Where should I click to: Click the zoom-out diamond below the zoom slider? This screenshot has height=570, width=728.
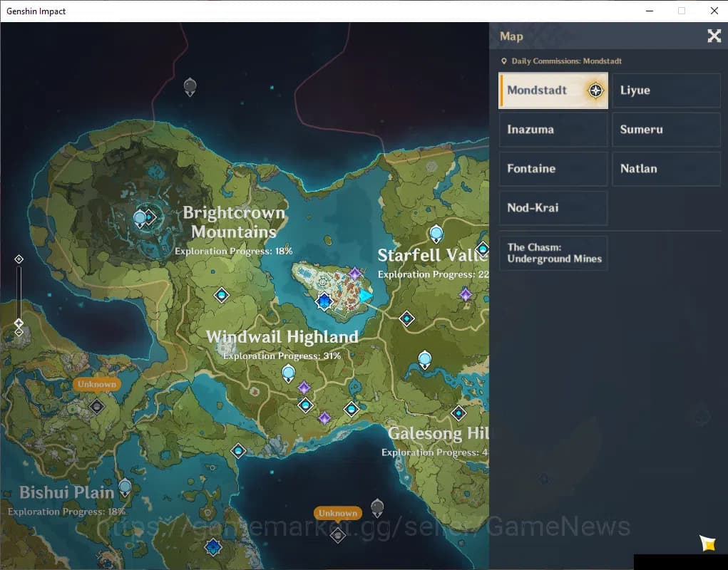click(x=19, y=332)
